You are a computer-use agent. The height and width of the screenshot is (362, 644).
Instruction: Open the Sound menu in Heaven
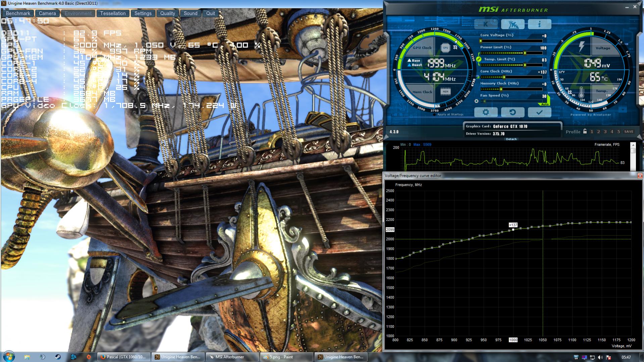[191, 13]
